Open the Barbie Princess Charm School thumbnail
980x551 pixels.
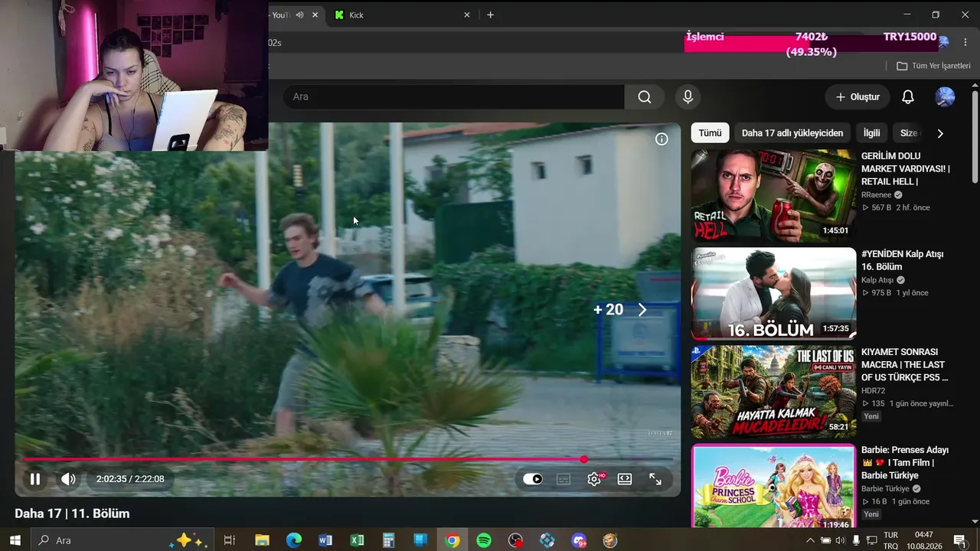[x=773, y=487]
